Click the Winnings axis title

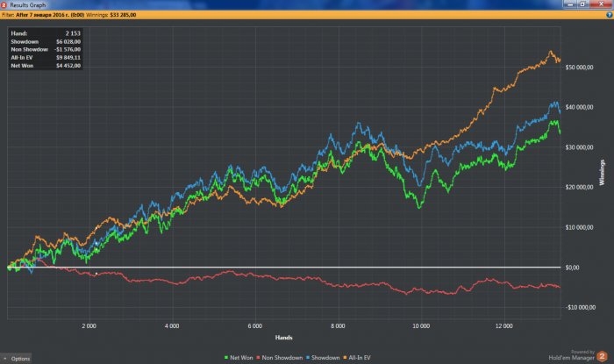coord(603,172)
